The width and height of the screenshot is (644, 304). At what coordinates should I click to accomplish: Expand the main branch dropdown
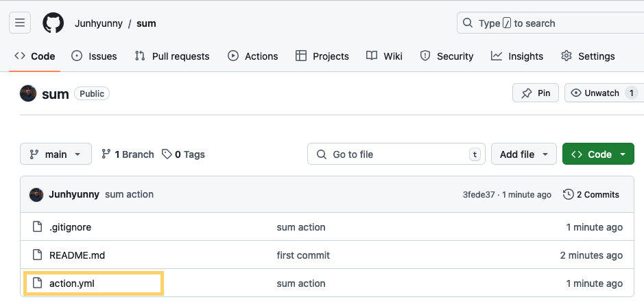pos(56,154)
